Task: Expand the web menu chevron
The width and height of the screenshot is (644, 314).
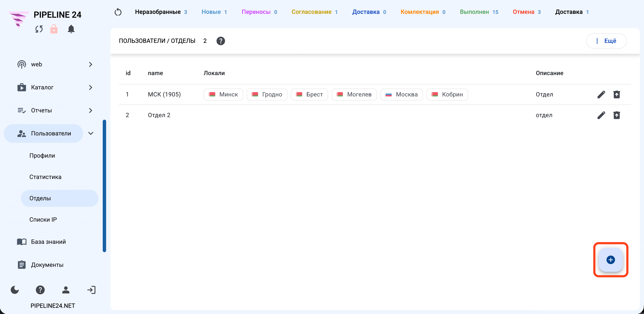Action: point(91,65)
